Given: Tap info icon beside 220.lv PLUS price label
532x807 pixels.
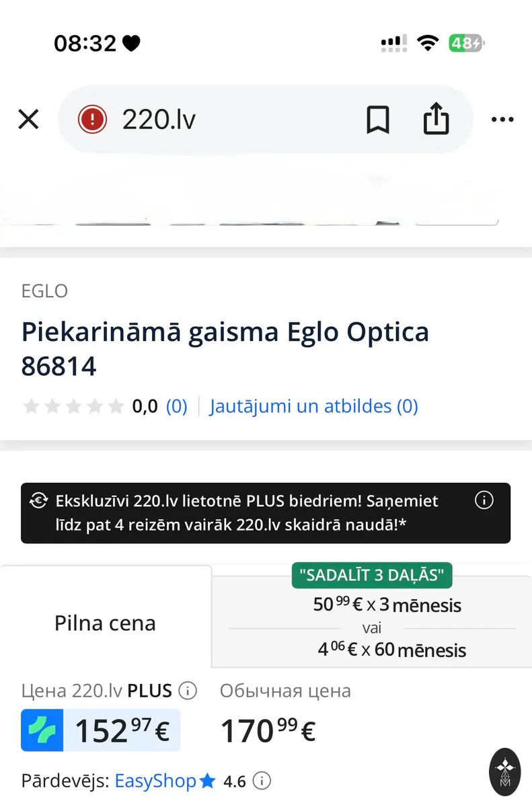Looking at the screenshot, I should (x=188, y=691).
